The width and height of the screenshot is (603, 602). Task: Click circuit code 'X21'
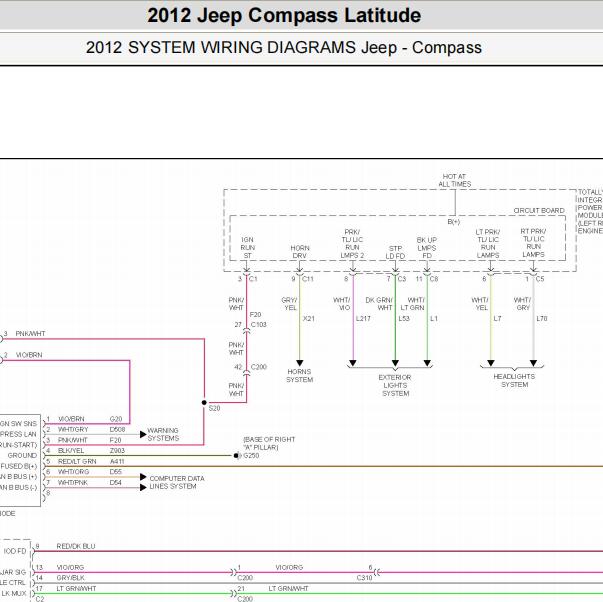(308, 319)
